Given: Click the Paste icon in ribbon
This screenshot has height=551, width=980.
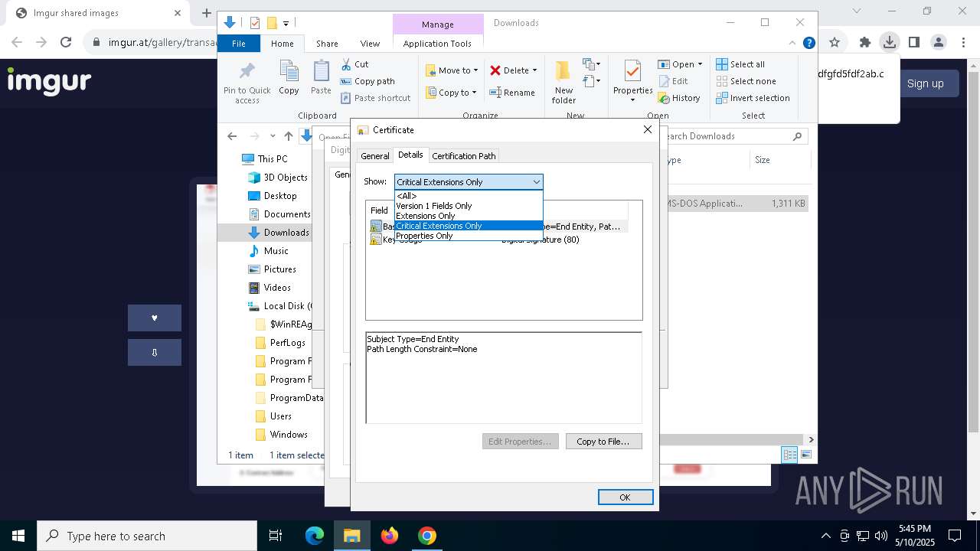Looking at the screenshot, I should coord(321,72).
